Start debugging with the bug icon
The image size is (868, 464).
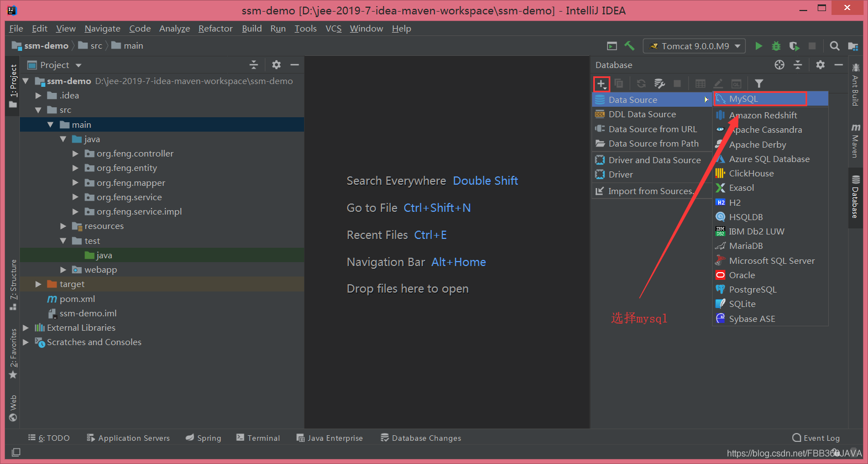pyautogui.click(x=776, y=46)
